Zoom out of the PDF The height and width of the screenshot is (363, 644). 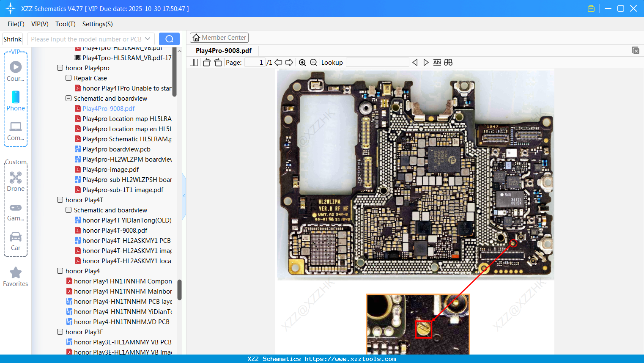tap(313, 63)
